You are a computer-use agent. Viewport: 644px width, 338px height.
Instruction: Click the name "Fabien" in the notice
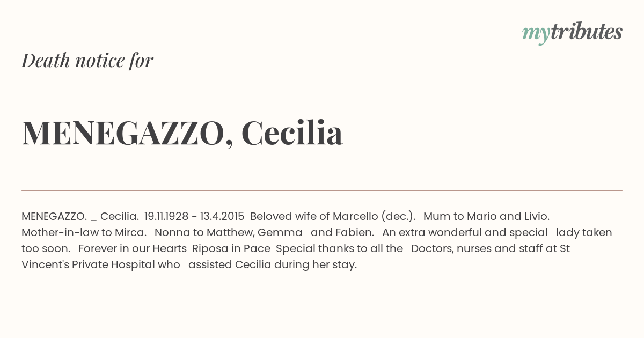coord(354,232)
